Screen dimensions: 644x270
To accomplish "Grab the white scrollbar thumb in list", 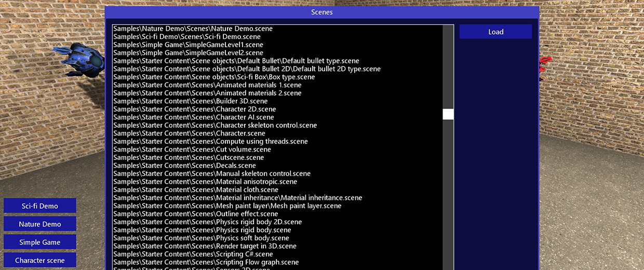I will coord(448,114).
